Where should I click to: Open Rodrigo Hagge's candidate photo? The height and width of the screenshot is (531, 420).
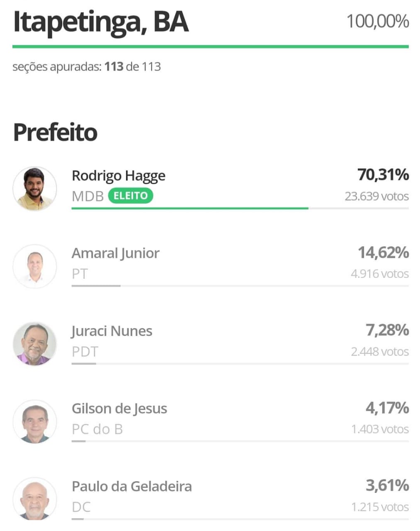35,189
